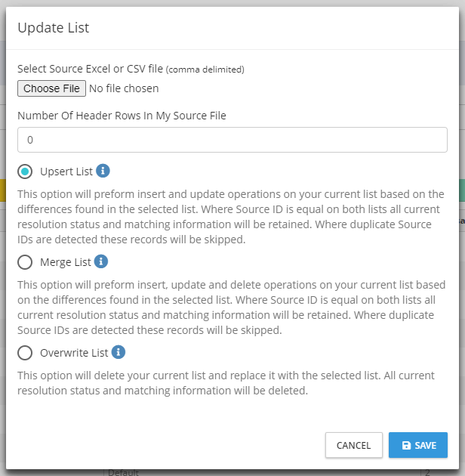Click the info icon beside Merge List
Image resolution: width=465 pixels, height=476 pixels.
101,261
